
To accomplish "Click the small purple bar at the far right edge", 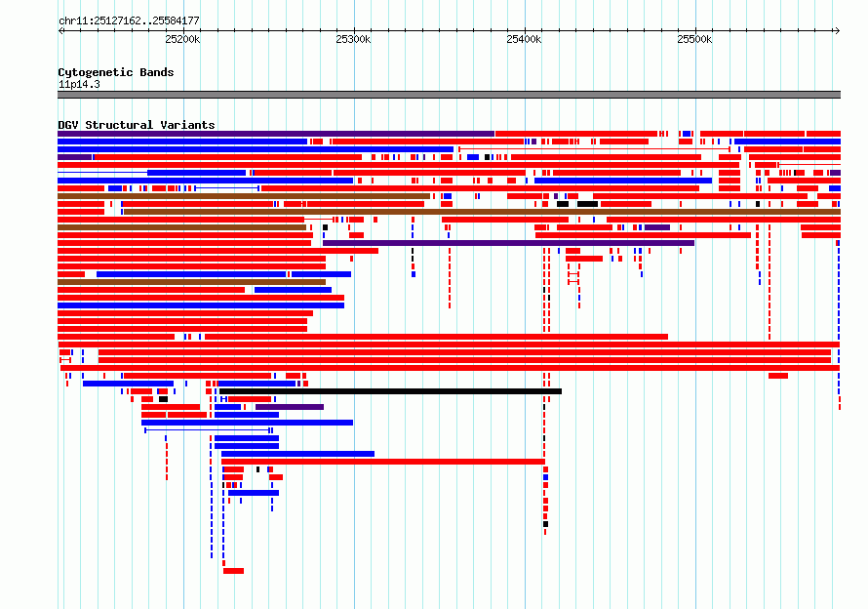I will tap(835, 173).
